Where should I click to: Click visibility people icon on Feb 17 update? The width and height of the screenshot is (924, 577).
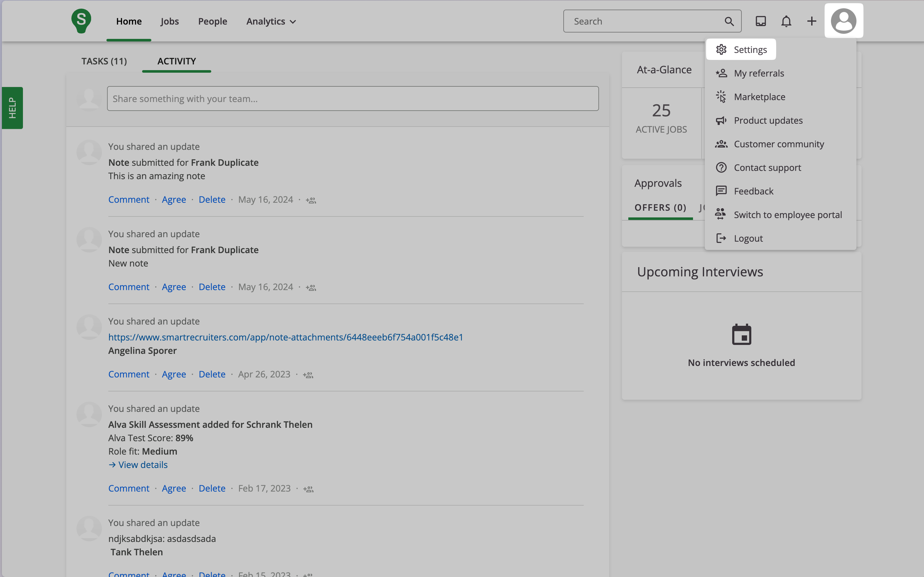(x=308, y=489)
